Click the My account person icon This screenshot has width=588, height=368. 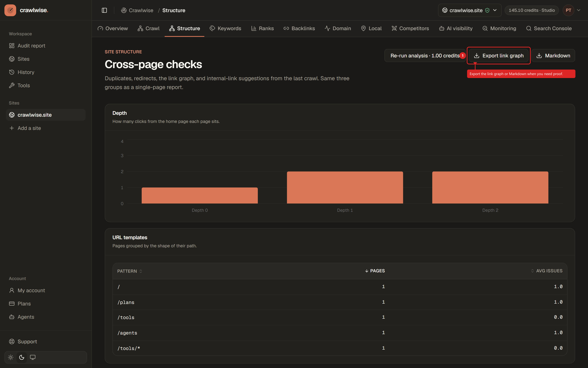click(12, 290)
